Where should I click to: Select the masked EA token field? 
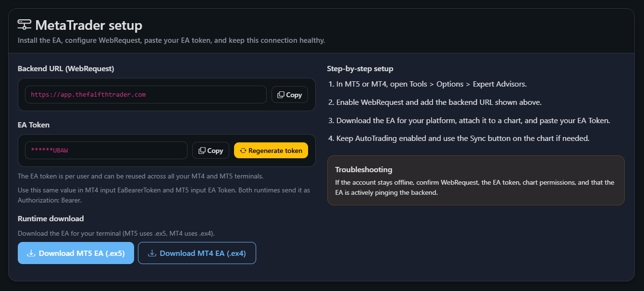point(106,151)
